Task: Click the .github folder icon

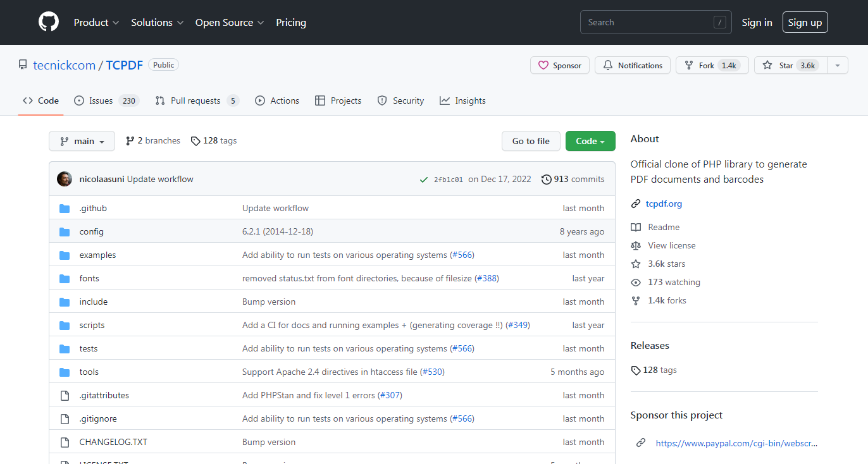Action: [x=65, y=209]
